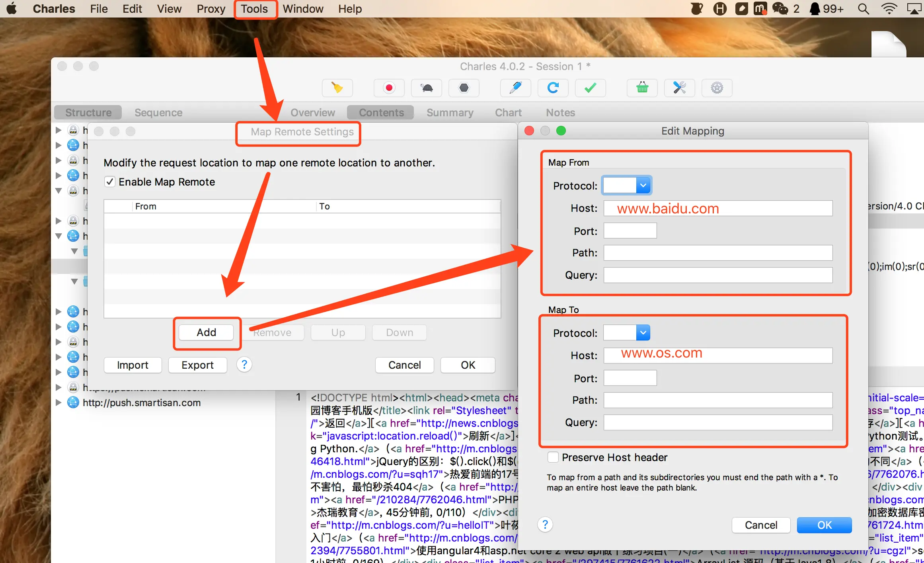The image size is (924, 563).
Task: Click the red Record toolbar button
Action: (389, 88)
